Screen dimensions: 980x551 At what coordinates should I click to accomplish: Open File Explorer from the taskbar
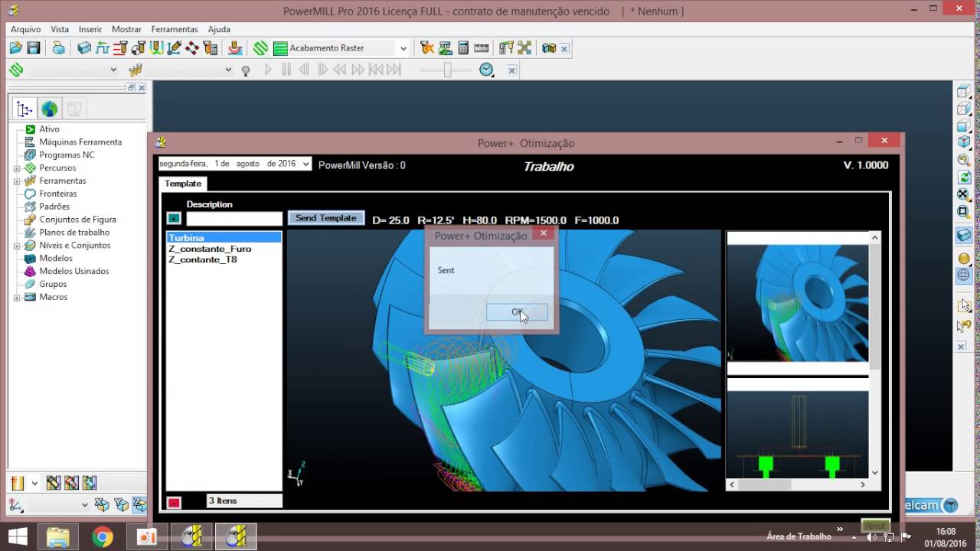58,537
